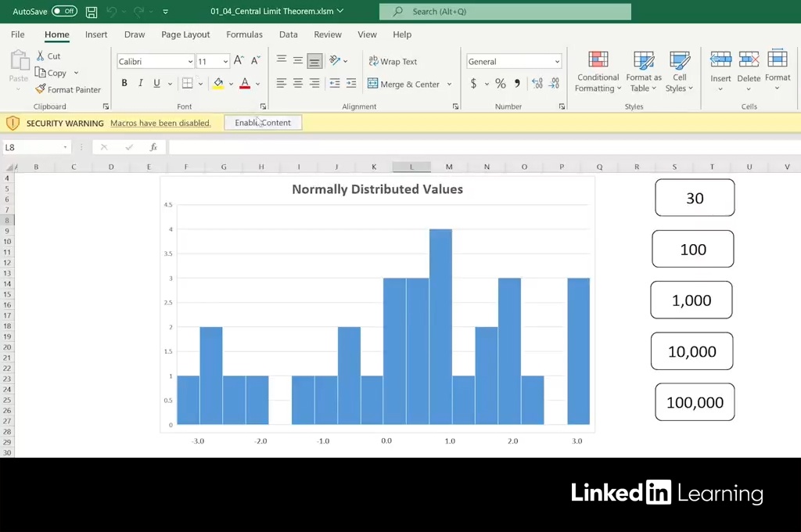The height and width of the screenshot is (532, 801).
Task: Click the Increase Font Size icon
Action: pyautogui.click(x=239, y=61)
